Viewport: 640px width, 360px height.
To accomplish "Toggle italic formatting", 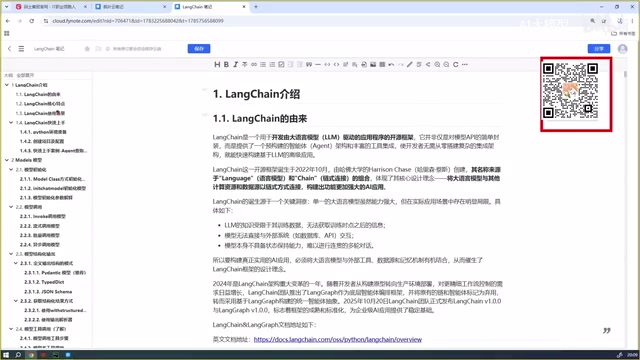I will click(236, 64).
